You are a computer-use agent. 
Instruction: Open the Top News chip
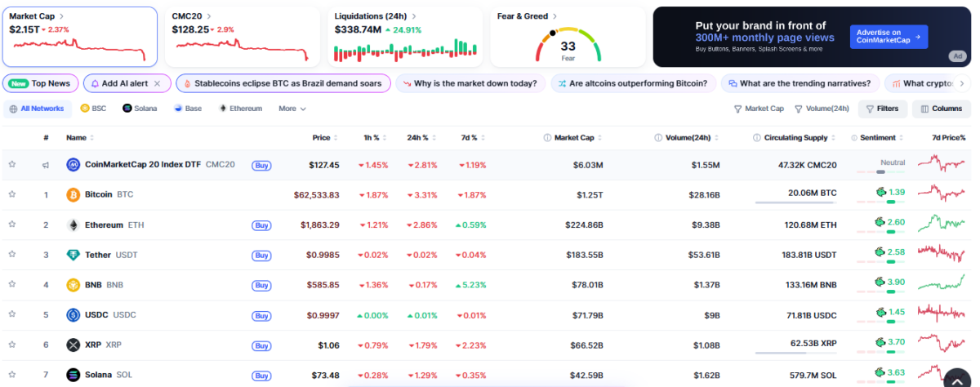click(x=41, y=83)
